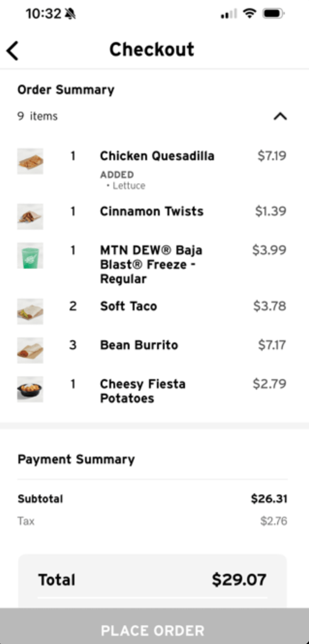Tap the silent mode bell icon
Viewport: 309px width, 644px height.
click(x=70, y=14)
